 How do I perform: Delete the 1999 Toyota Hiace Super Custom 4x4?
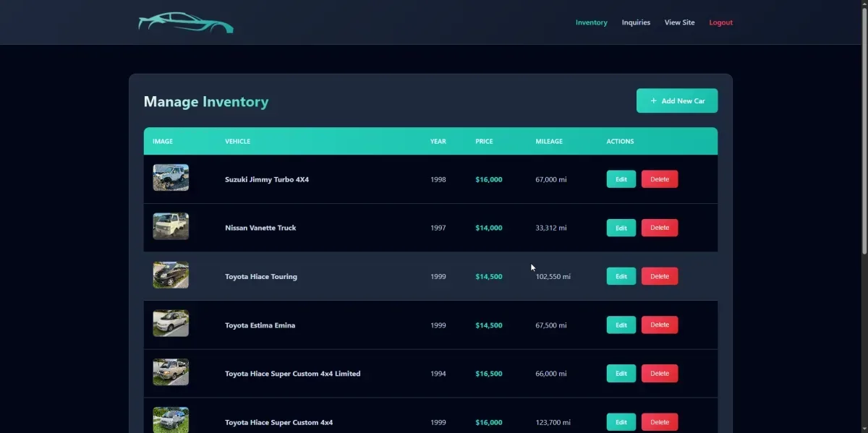tap(659, 422)
